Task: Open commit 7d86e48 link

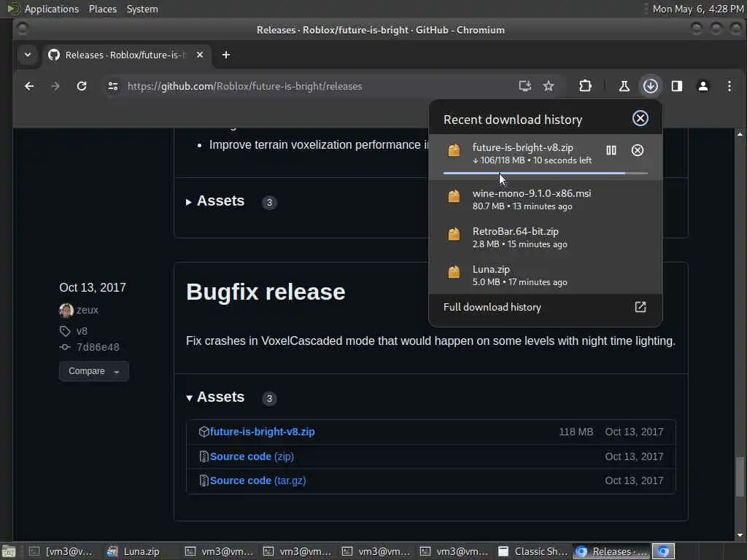Action: click(98, 347)
